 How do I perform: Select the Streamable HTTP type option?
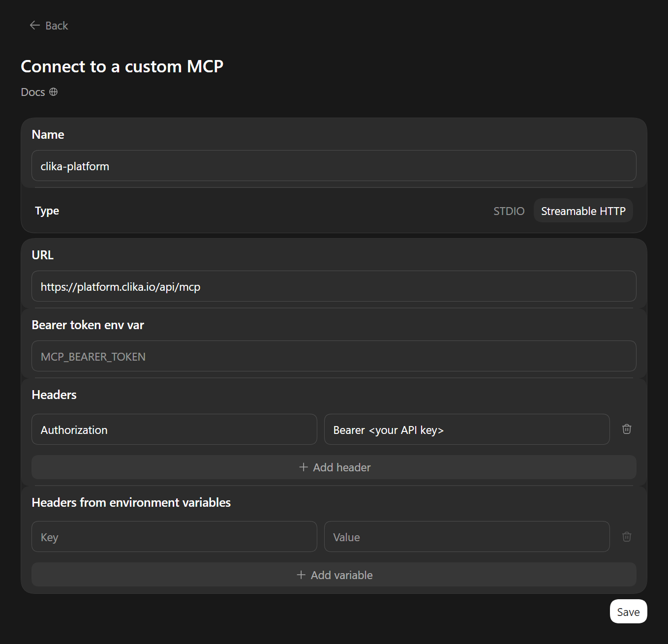tap(583, 211)
